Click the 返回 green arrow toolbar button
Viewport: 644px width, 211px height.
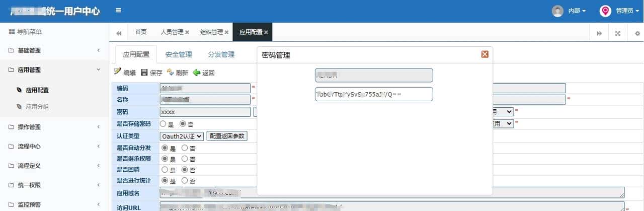click(204, 73)
